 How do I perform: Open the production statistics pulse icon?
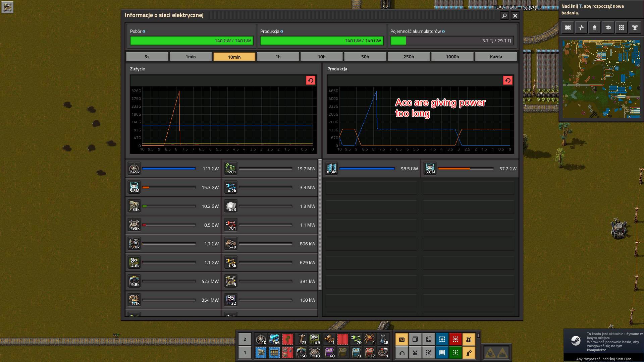tap(581, 28)
